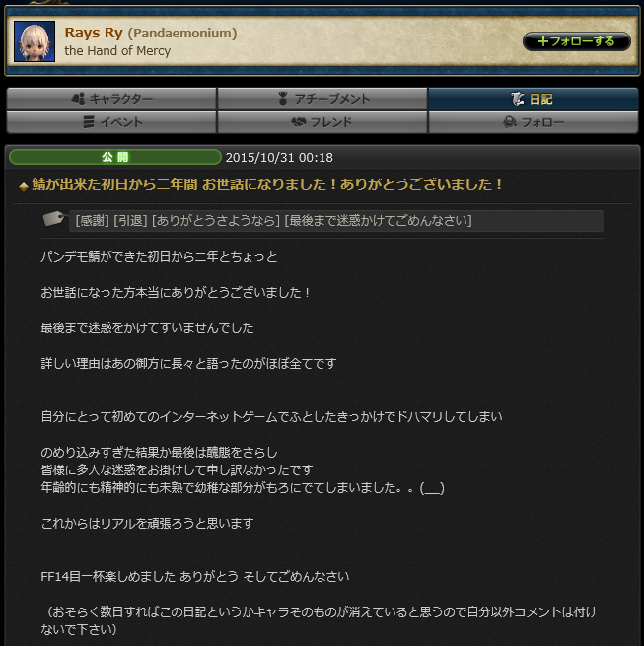Image resolution: width=644 pixels, height=646 pixels.
Task: Switch to the フォロー follow tab
Action: pyautogui.click(x=534, y=122)
